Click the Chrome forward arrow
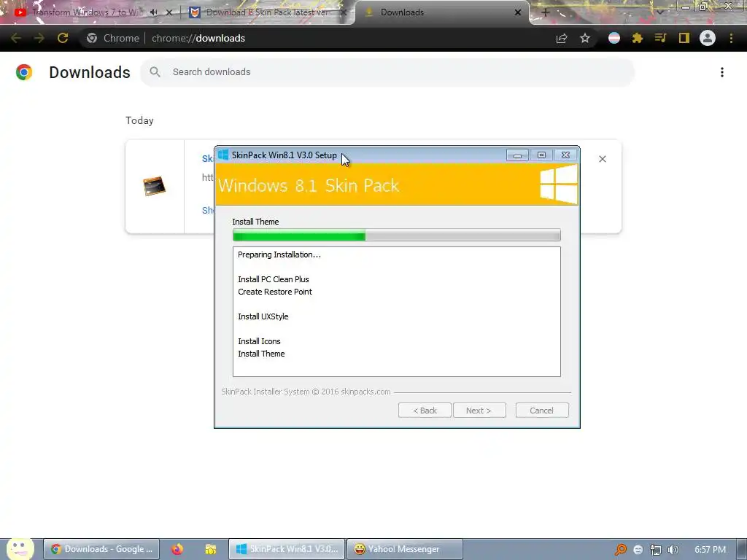747x560 pixels. [39, 38]
